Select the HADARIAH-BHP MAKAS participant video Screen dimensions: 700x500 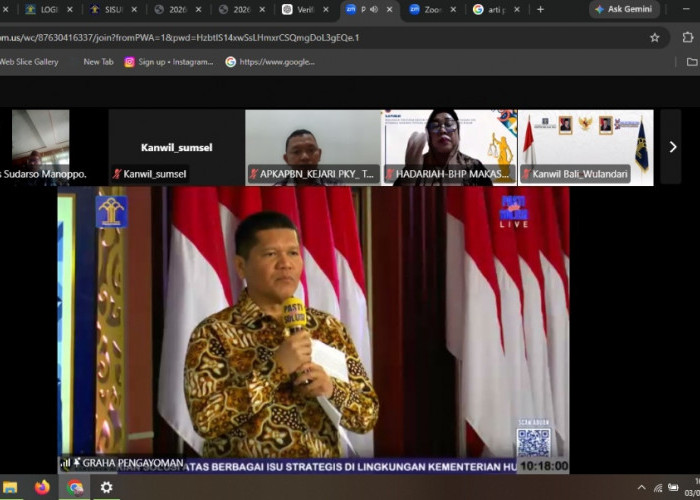pyautogui.click(x=449, y=147)
